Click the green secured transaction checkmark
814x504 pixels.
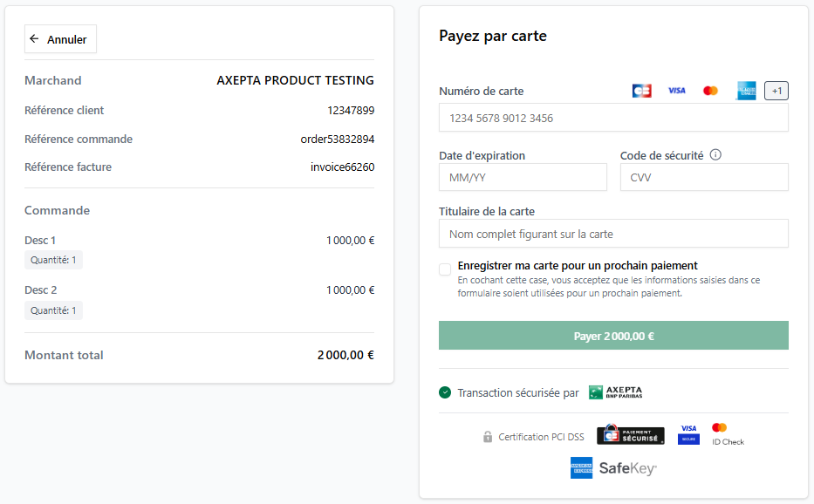pos(445,393)
